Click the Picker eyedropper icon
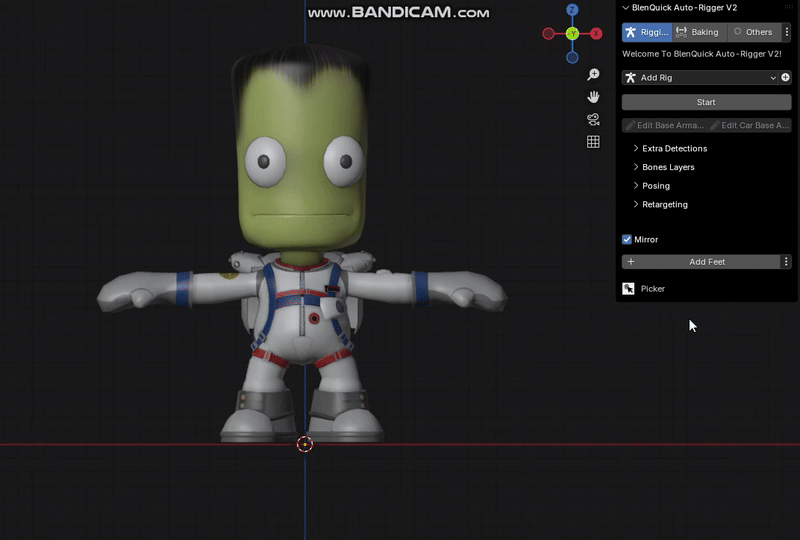The image size is (800, 540). [x=629, y=289]
